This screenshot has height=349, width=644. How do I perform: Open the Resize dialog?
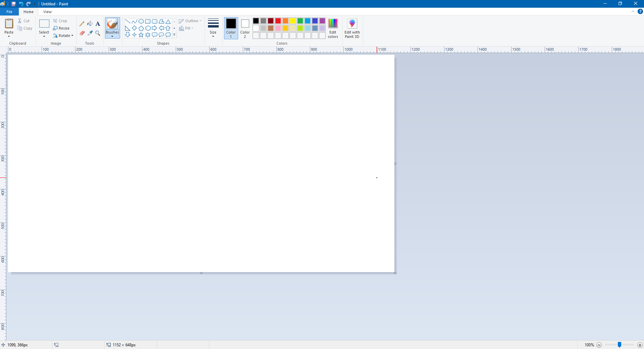point(61,28)
